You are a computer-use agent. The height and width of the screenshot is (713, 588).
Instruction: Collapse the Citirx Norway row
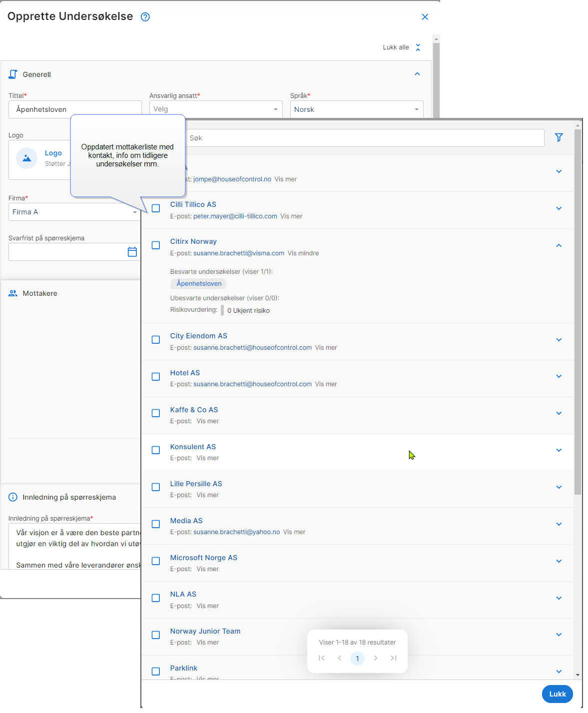559,245
